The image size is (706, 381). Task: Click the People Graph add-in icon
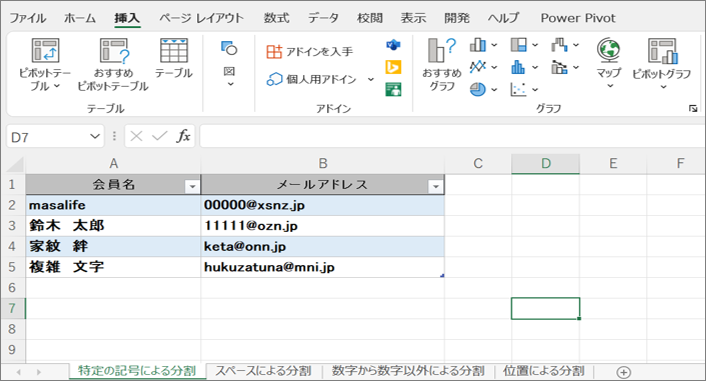(393, 89)
